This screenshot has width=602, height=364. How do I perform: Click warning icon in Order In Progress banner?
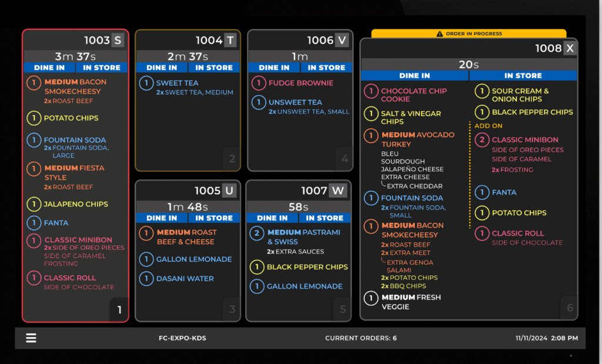coord(440,34)
